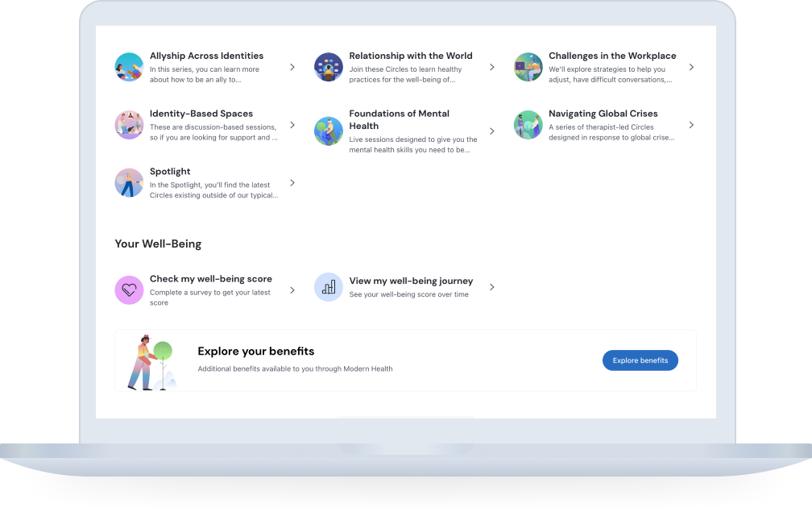Screen dimensions: 812x512
Task: Open the Navigating Global Crises title
Action: 603,114
